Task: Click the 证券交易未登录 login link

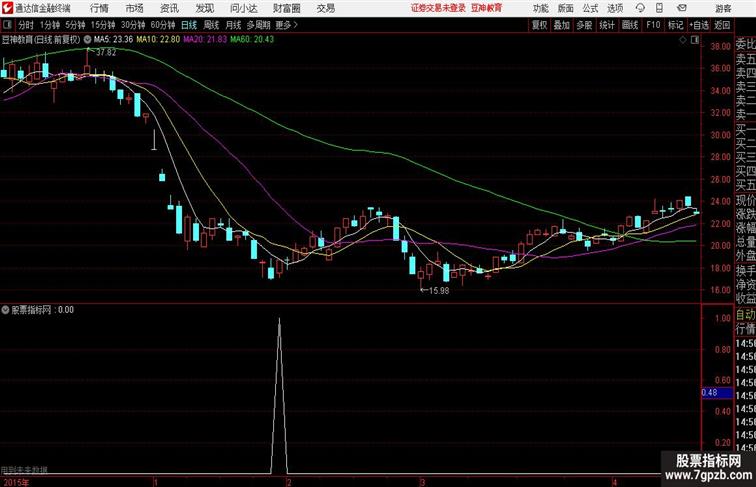Action: tap(438, 8)
